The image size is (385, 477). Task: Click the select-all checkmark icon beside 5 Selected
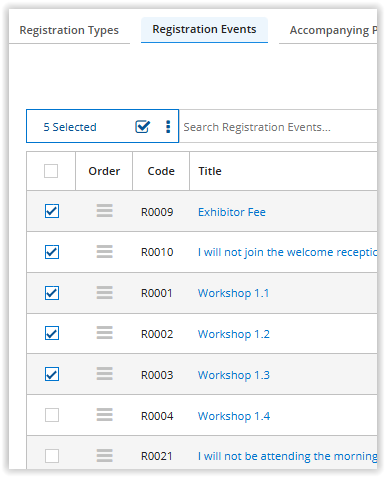click(142, 127)
